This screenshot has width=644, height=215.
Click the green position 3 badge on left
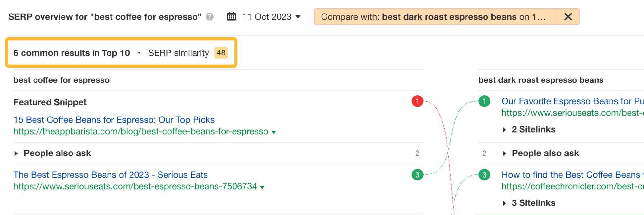[x=417, y=175]
